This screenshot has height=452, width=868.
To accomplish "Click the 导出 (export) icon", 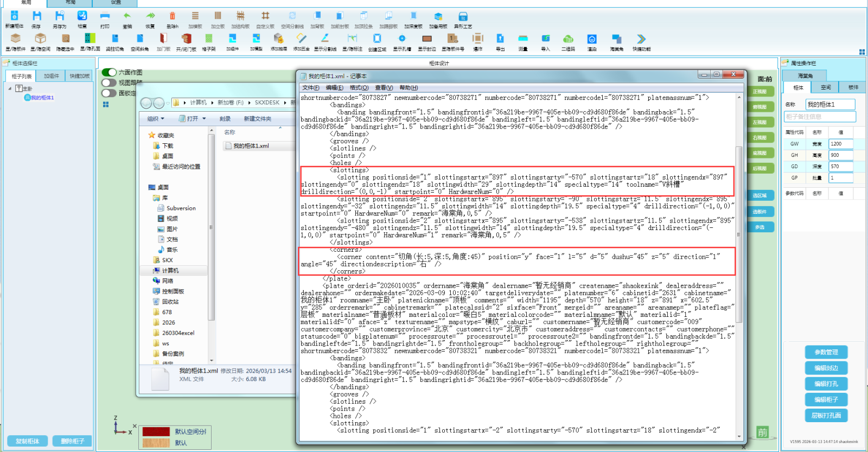I will 500,39.
